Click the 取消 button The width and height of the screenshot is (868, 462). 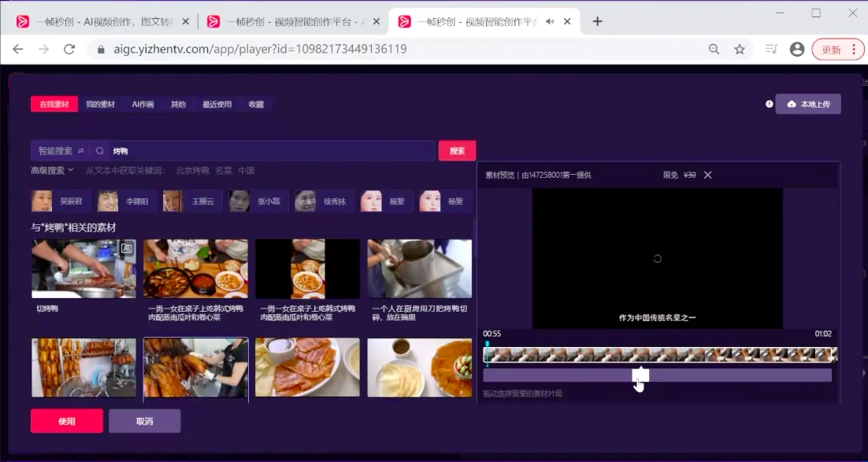(144, 421)
